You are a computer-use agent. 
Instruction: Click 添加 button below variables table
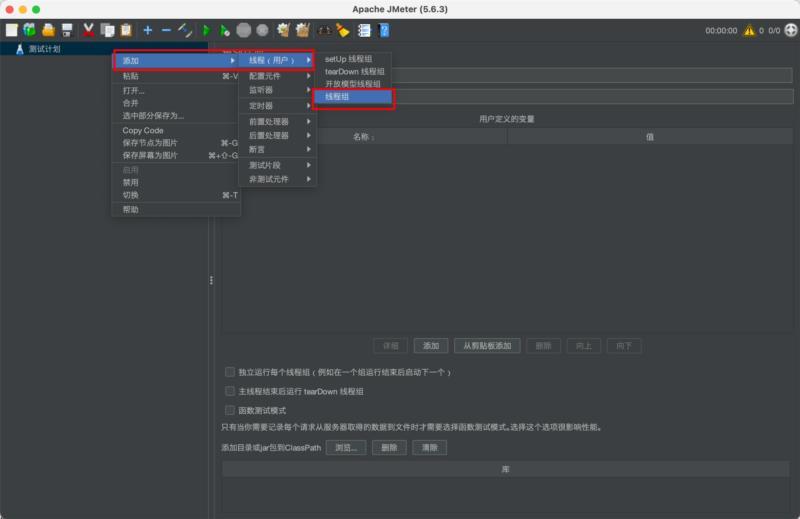(431, 346)
